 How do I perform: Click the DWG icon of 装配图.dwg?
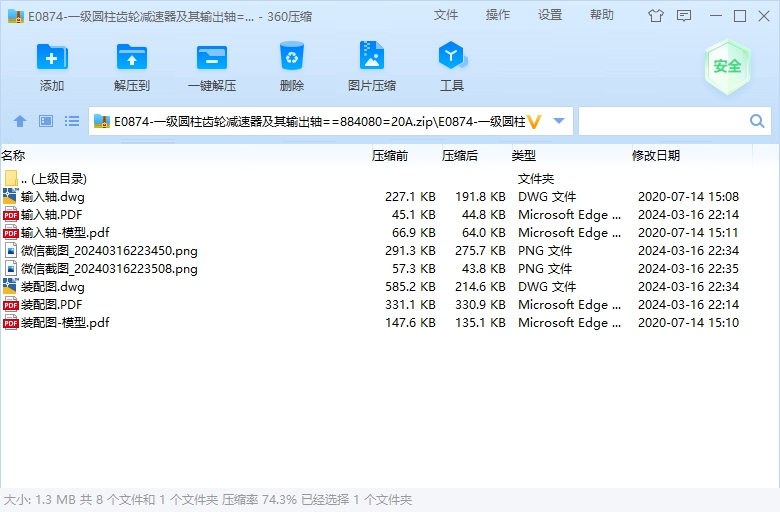point(10,286)
